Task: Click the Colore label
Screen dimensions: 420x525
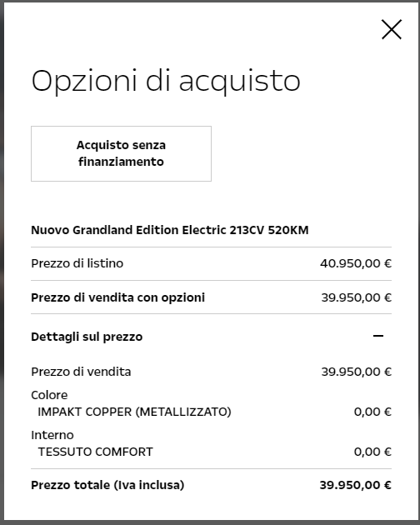Action: coord(49,395)
